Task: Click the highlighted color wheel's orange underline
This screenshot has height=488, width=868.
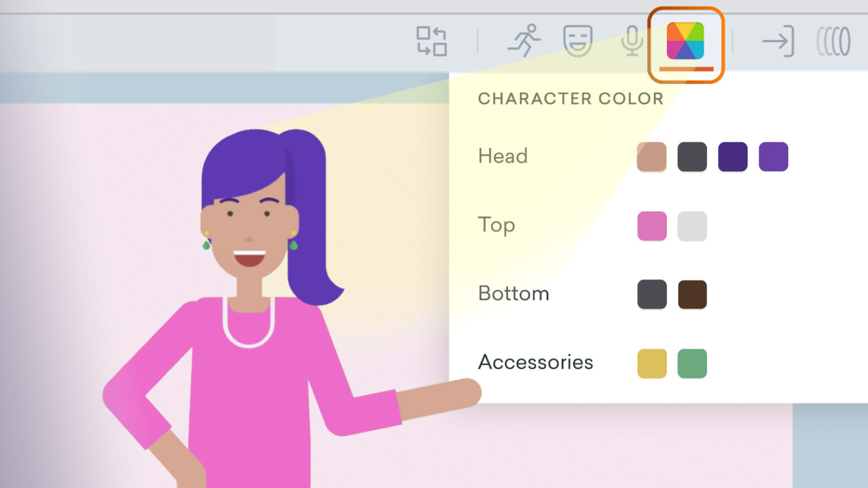Action: pyautogui.click(x=685, y=70)
